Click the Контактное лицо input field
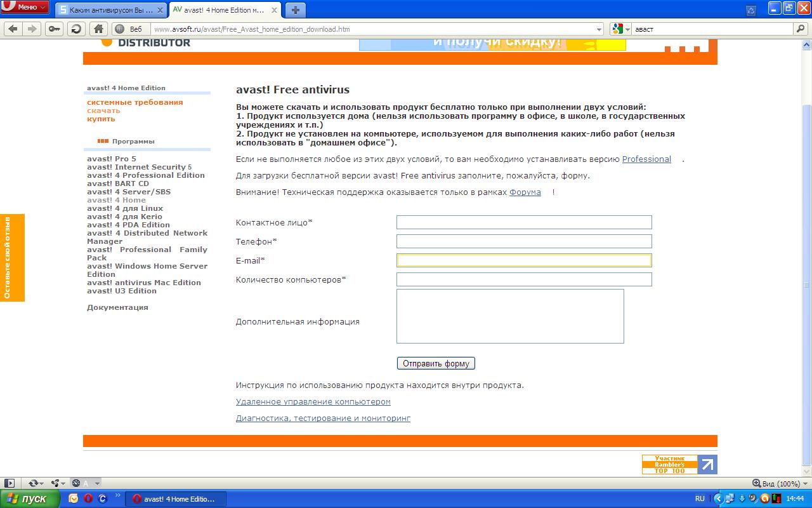This screenshot has height=508, width=812. (x=523, y=222)
